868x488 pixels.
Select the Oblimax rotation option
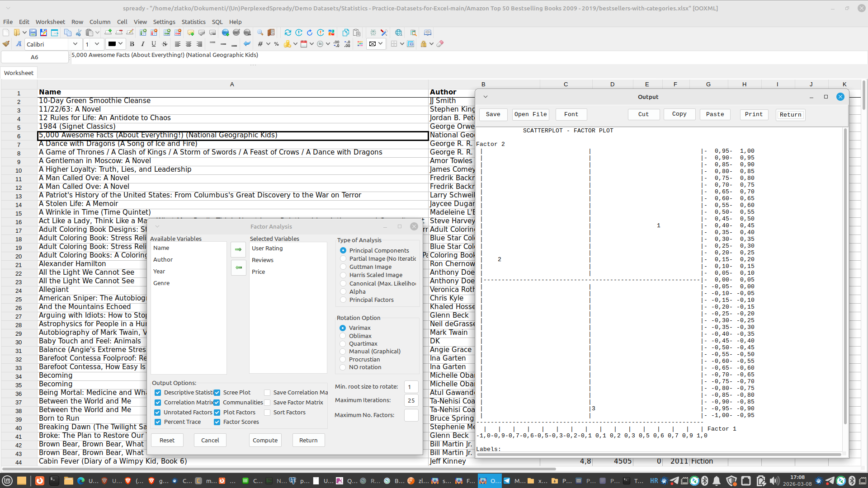click(343, 336)
